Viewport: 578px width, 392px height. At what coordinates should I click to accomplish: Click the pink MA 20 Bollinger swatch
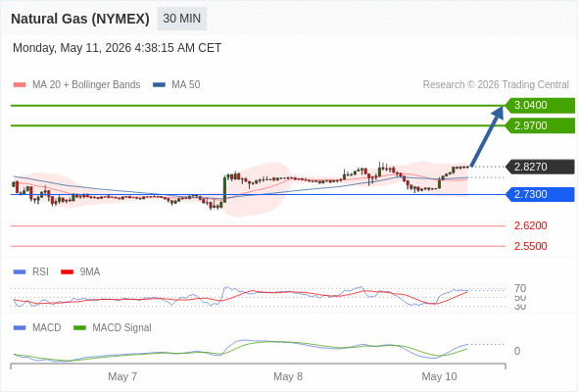click(20, 85)
